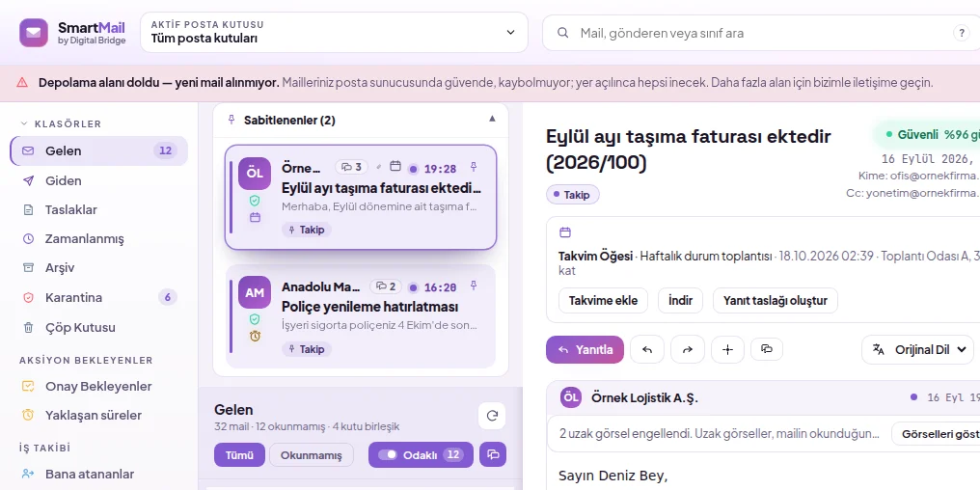Unpin the Anadolu Ma… pinned mail
This screenshot has width=980, height=490.
pos(474,286)
